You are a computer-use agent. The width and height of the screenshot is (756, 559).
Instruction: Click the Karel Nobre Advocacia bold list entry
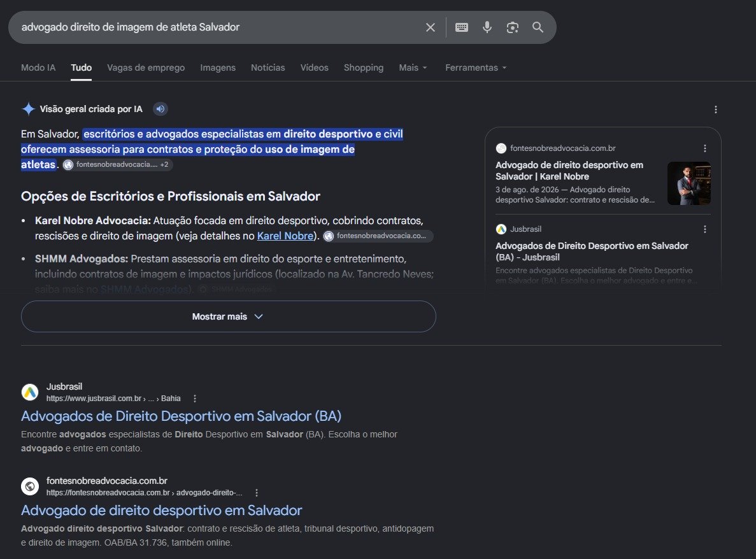coord(92,221)
